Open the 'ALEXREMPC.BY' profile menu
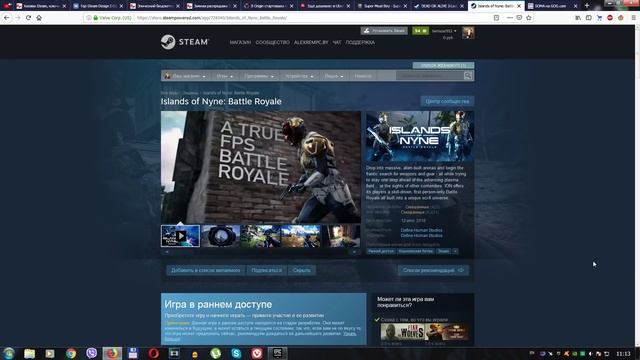Screen dimensions: 640x360 [311, 42]
